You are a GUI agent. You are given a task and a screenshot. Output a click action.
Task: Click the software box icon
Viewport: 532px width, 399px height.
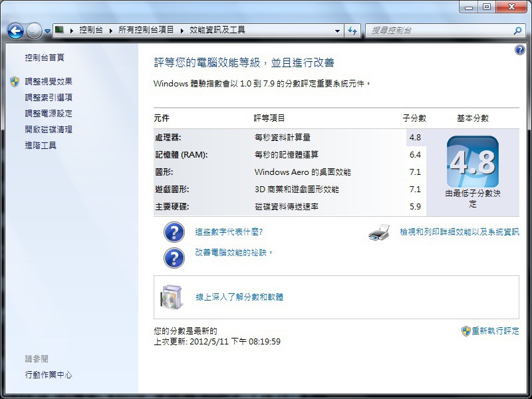click(172, 297)
